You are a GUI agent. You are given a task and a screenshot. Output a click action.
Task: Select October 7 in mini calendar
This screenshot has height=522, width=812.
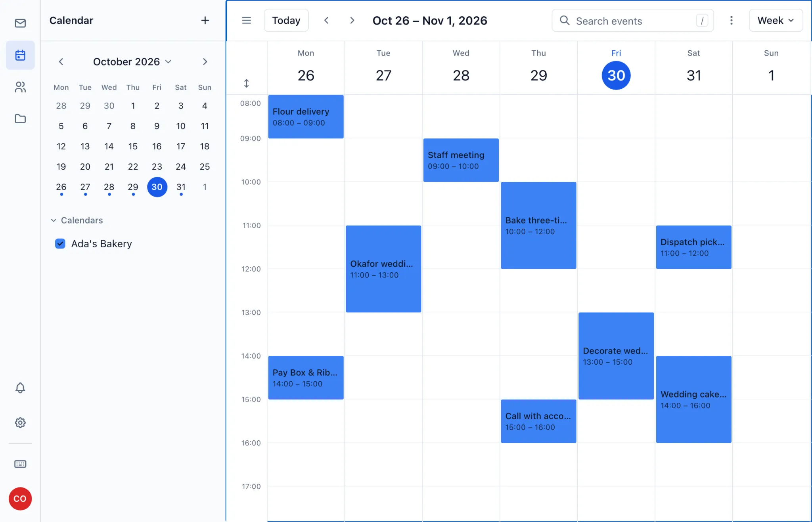(x=109, y=126)
